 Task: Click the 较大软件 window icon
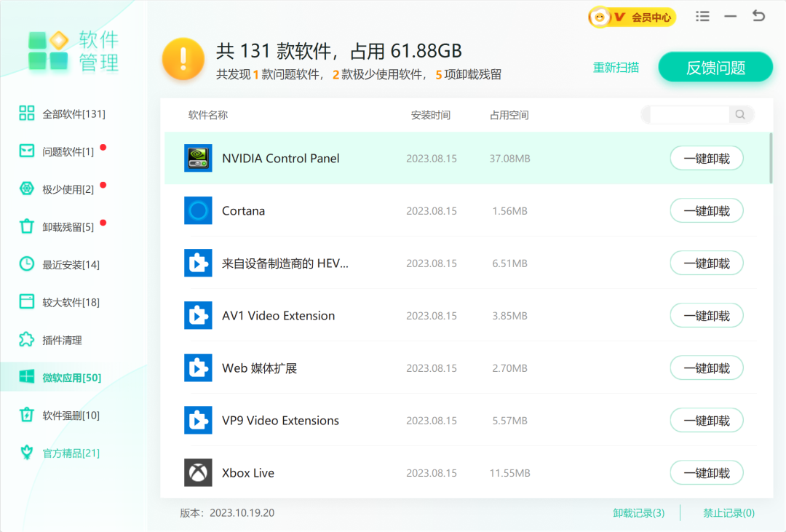click(x=27, y=301)
